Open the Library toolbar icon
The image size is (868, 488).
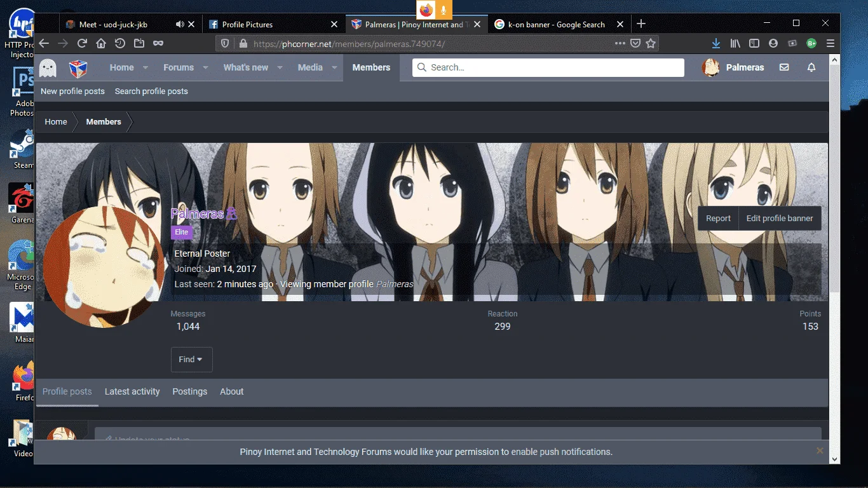click(735, 43)
